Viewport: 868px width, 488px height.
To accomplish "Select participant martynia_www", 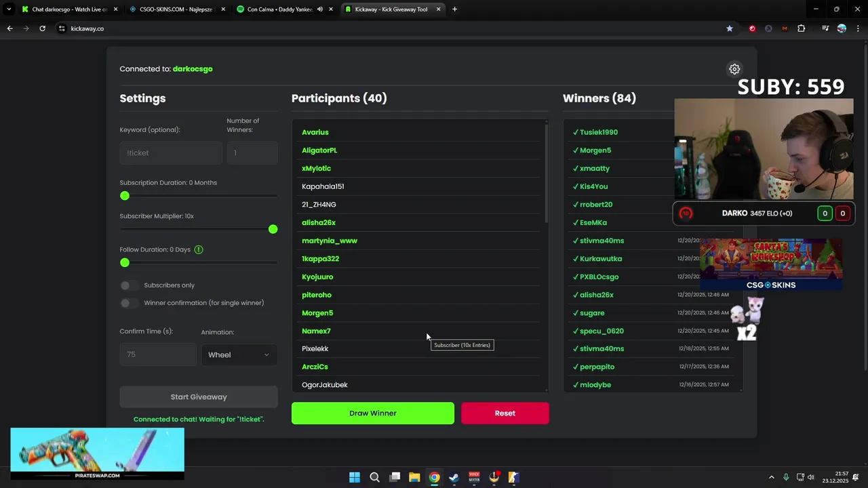I will coord(330,241).
